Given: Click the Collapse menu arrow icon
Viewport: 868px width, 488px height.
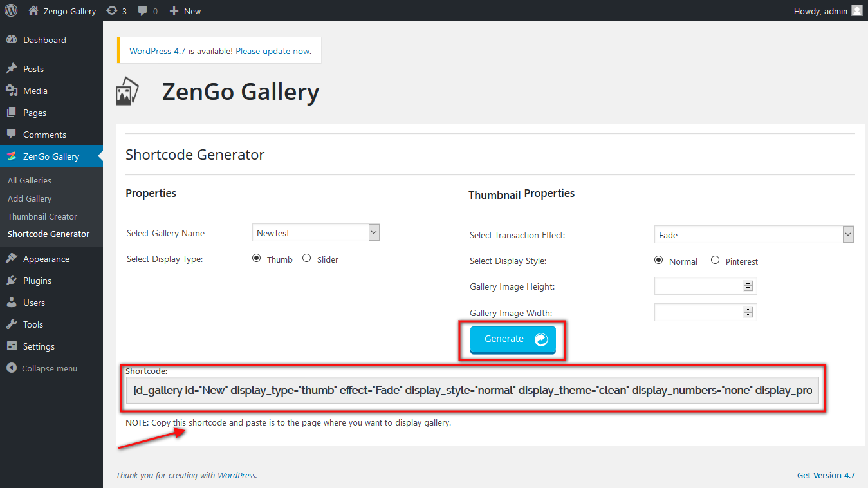Looking at the screenshot, I should 12,368.
